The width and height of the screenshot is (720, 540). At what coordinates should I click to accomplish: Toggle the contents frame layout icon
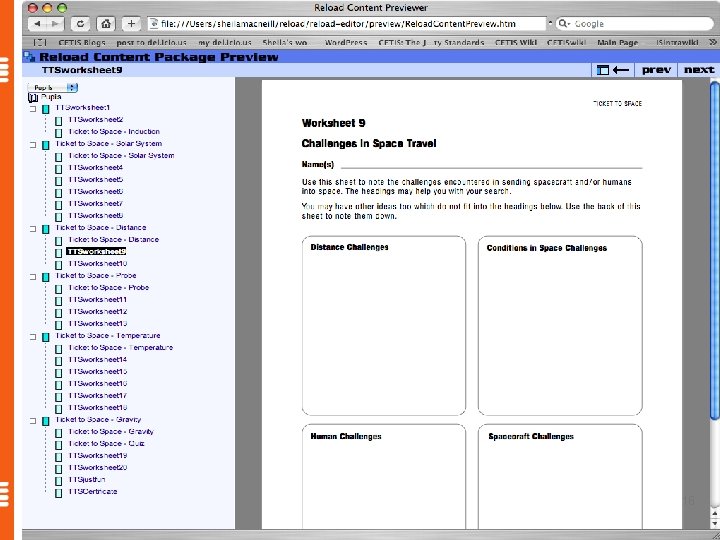point(602,70)
